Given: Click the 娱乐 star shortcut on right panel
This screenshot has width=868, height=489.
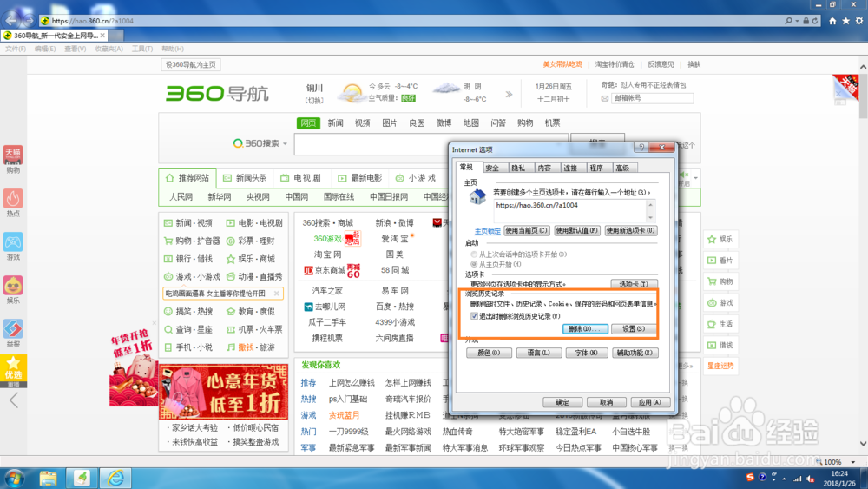Looking at the screenshot, I should tap(720, 239).
